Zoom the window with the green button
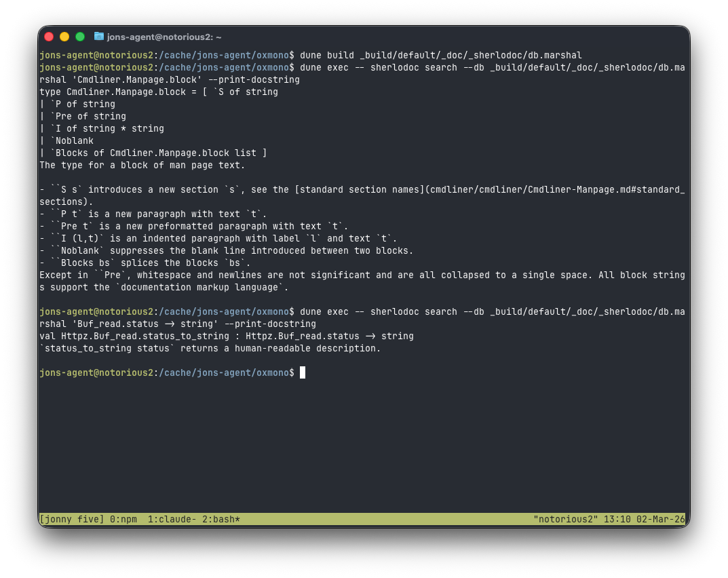728x578 pixels. coord(80,37)
